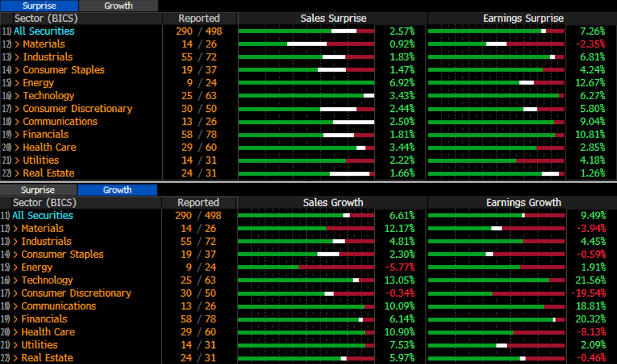Click All Securities reported 290 / 498 in Surprise panel
Screen dimensions: 617x364
click(x=199, y=31)
